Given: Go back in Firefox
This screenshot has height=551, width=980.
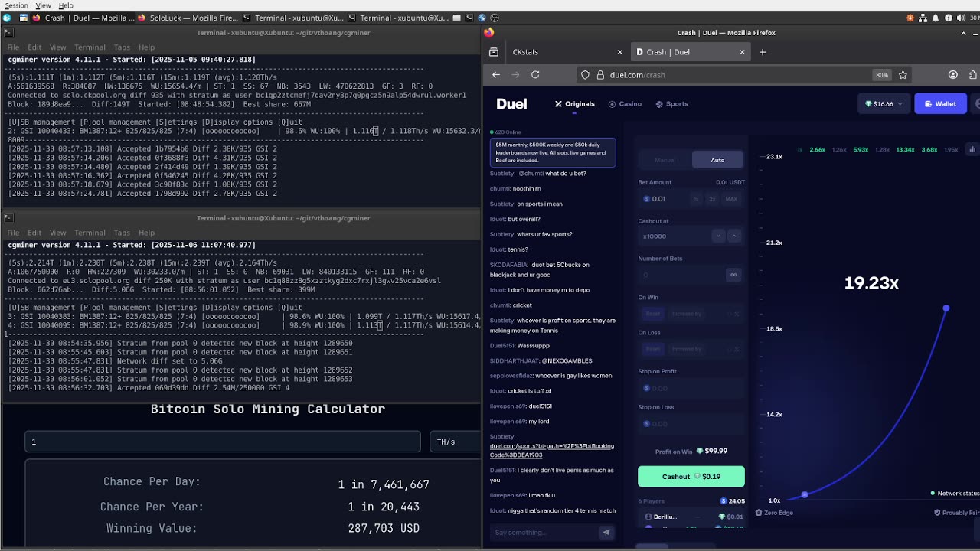Looking at the screenshot, I should (496, 75).
